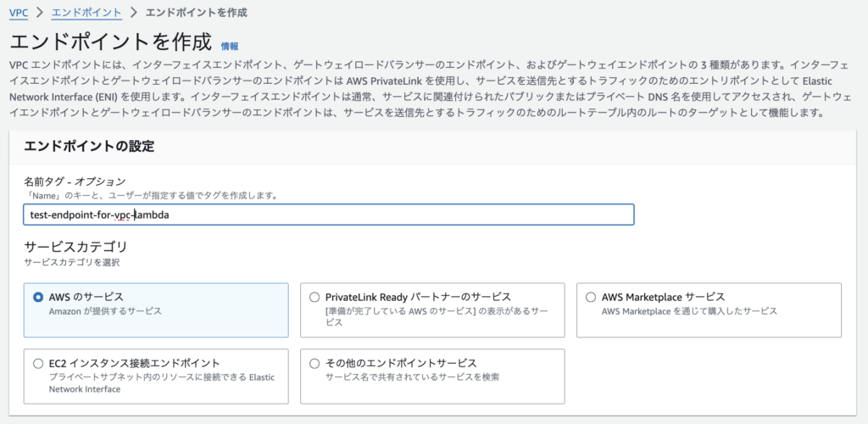The image size is (868, 424).
Task: Click the 名前タグ text input field
Action: 329,215
